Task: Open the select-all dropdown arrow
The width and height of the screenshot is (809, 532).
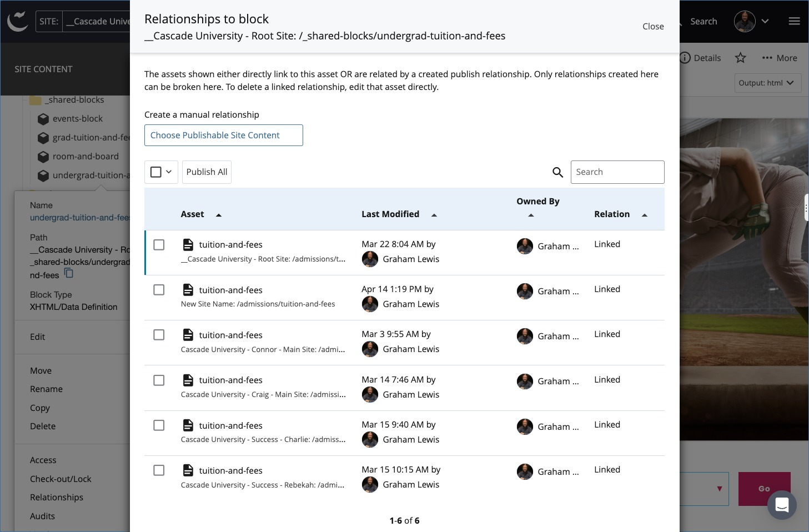Action: tap(169, 172)
